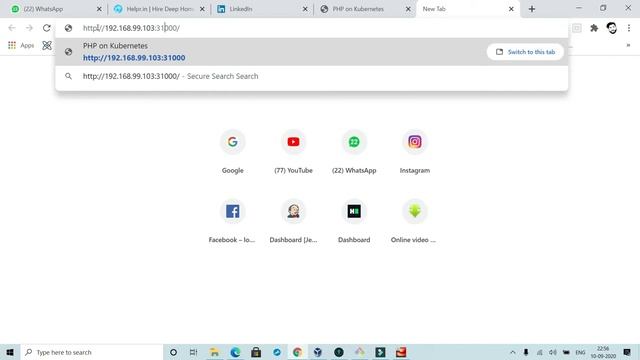
Task: Open the Extensions puzzle icon
Action: [x=594, y=28]
